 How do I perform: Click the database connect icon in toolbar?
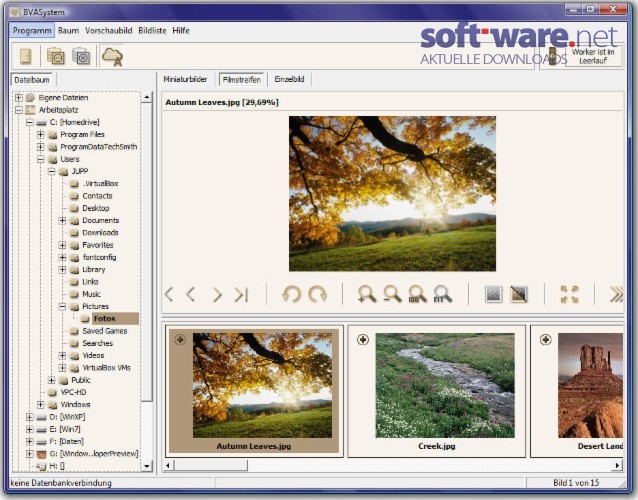click(x=56, y=56)
